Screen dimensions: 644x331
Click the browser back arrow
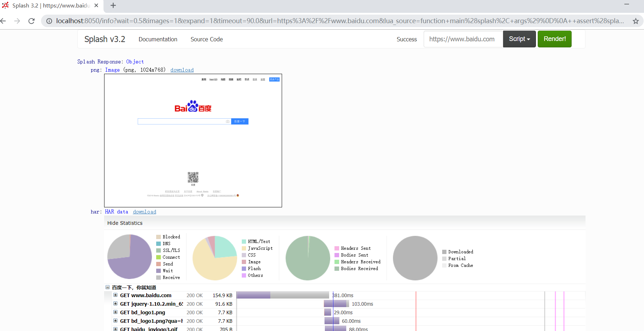tap(3, 21)
